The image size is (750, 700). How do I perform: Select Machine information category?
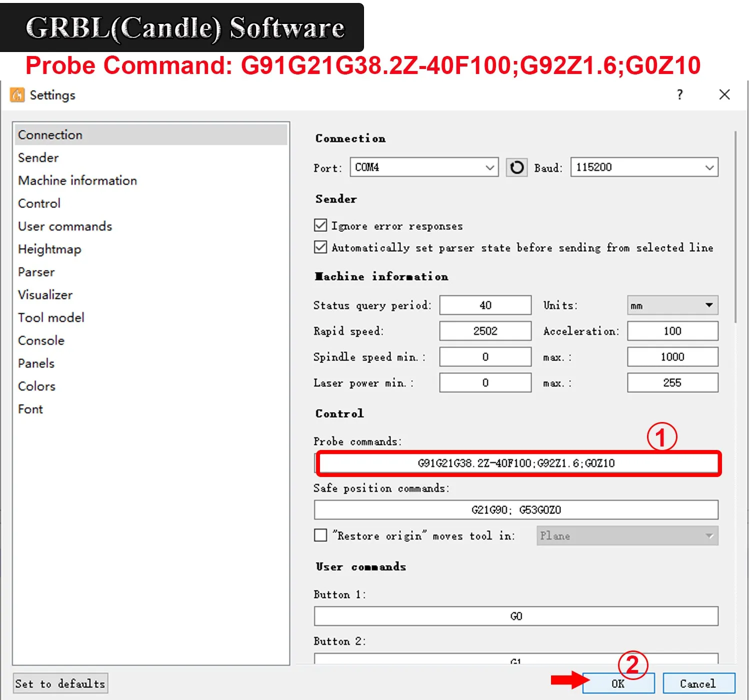tap(150, 180)
